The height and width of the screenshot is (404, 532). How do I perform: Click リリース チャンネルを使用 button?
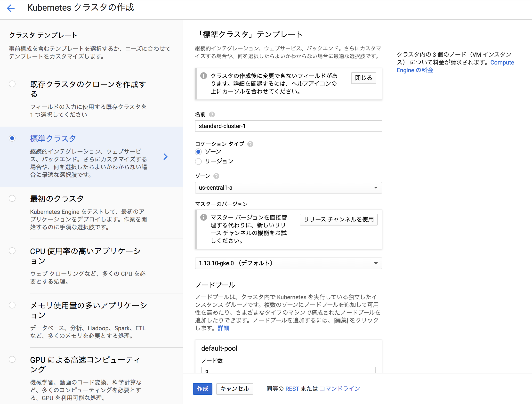[x=339, y=220]
